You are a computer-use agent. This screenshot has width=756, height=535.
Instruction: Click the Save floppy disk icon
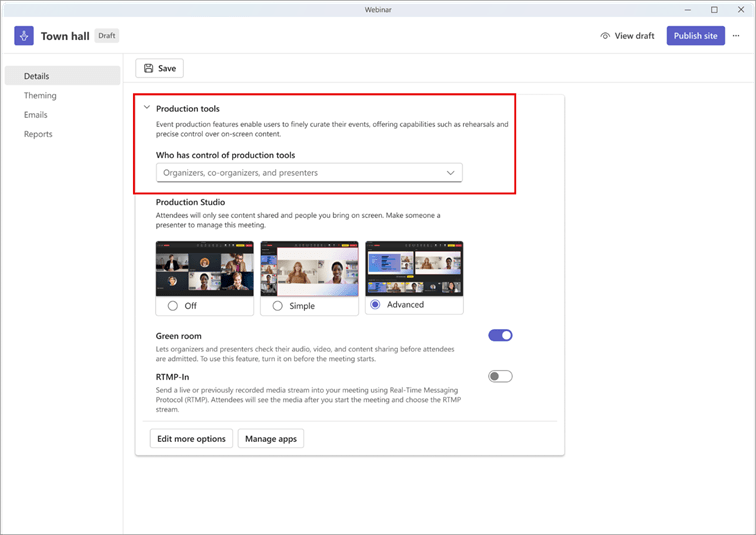(x=148, y=68)
